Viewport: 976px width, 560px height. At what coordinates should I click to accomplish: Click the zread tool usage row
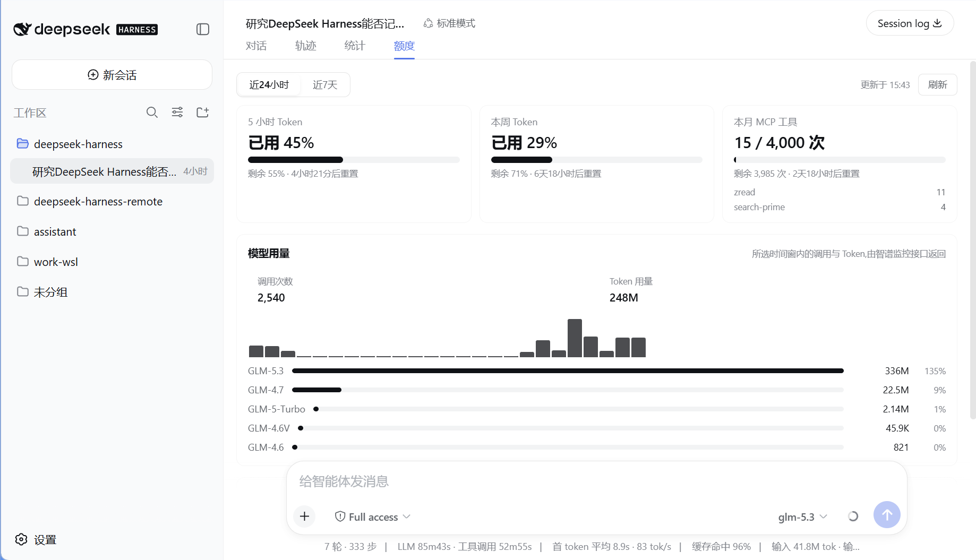(840, 192)
